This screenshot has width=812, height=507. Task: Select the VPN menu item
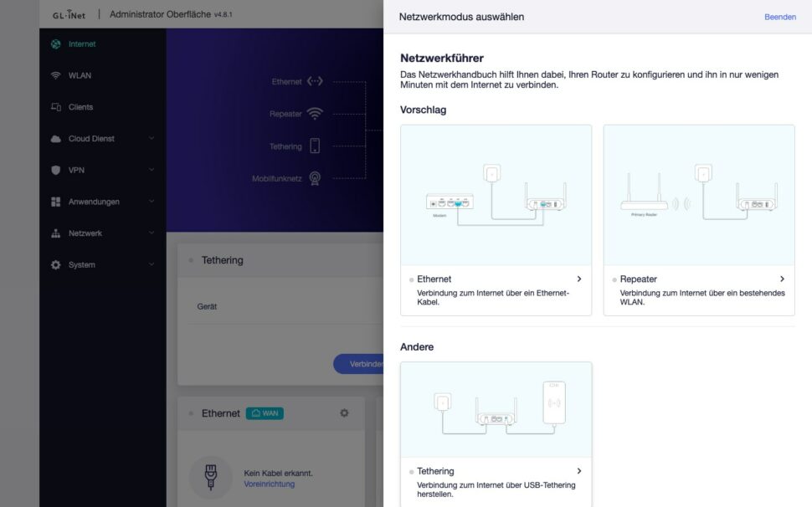point(102,170)
